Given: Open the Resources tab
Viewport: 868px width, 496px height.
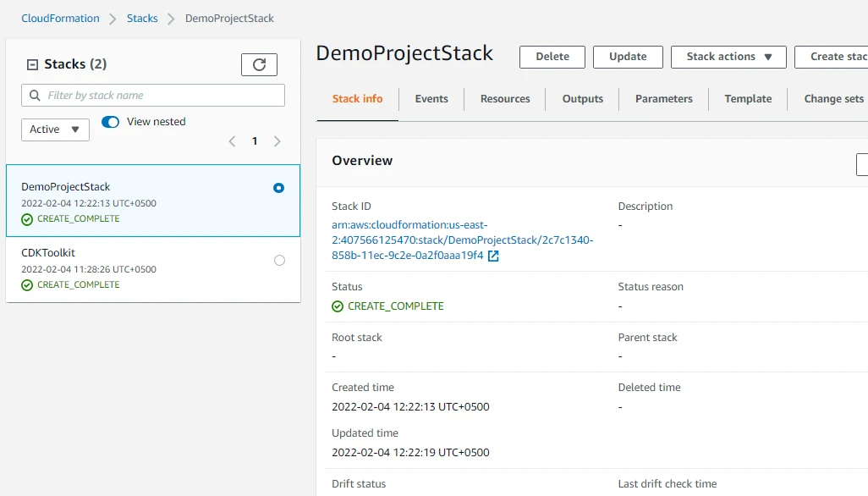Looking at the screenshot, I should click(505, 99).
